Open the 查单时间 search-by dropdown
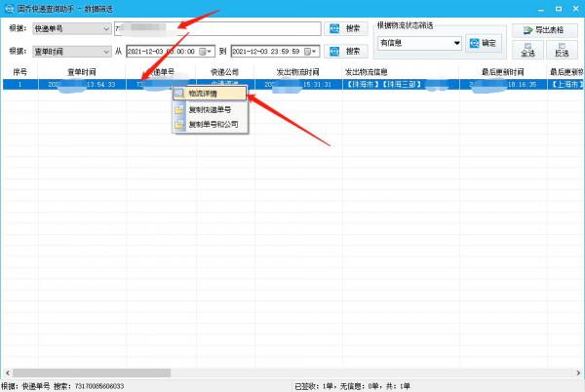The height and width of the screenshot is (392, 585). coord(71,51)
